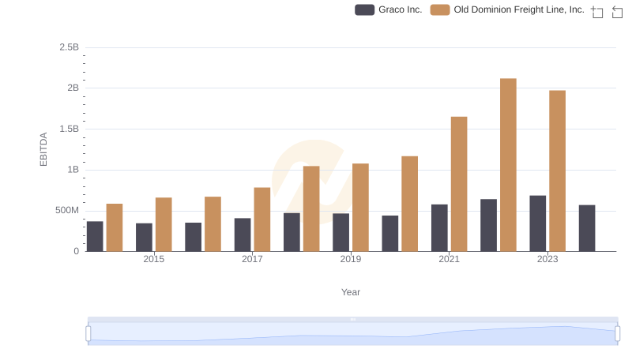Toggle the Graco Inc. series swatch in the legend
632x364 pixels.
364,9
